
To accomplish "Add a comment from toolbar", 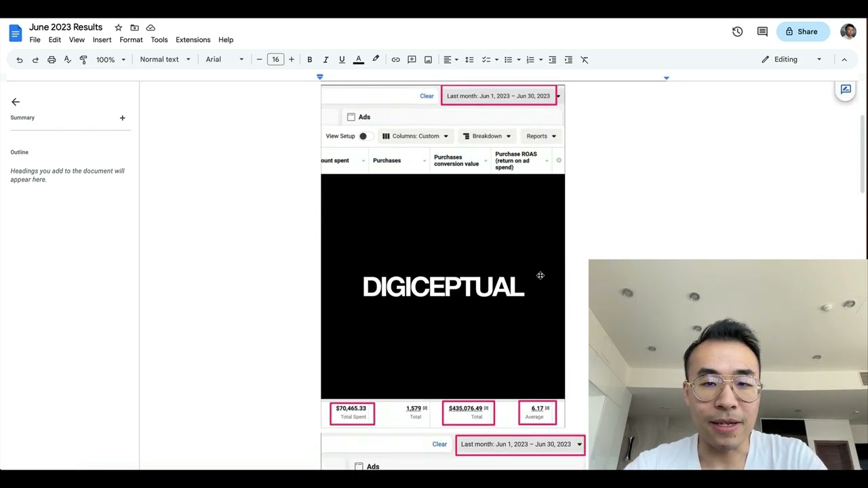I will [412, 60].
